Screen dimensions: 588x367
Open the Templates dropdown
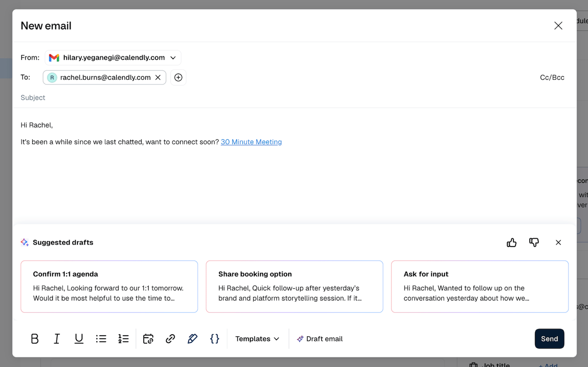[x=257, y=339]
